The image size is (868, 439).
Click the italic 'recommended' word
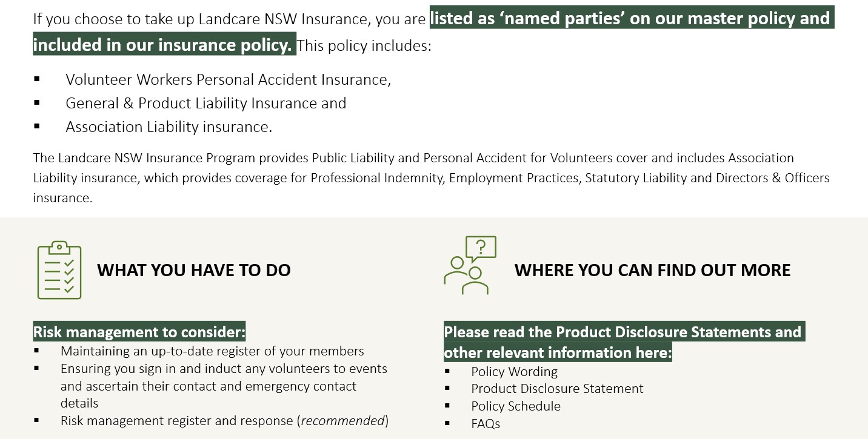tap(342, 420)
